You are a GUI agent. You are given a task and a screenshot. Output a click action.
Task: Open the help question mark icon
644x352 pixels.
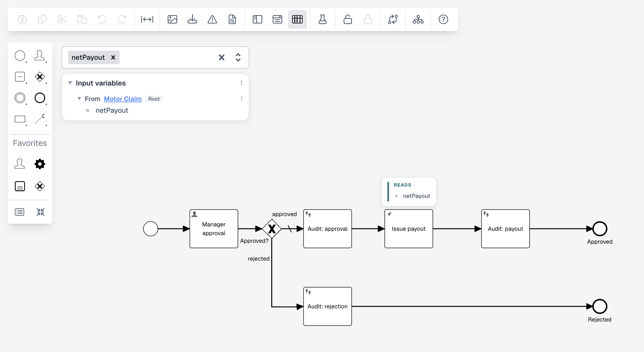click(x=443, y=19)
